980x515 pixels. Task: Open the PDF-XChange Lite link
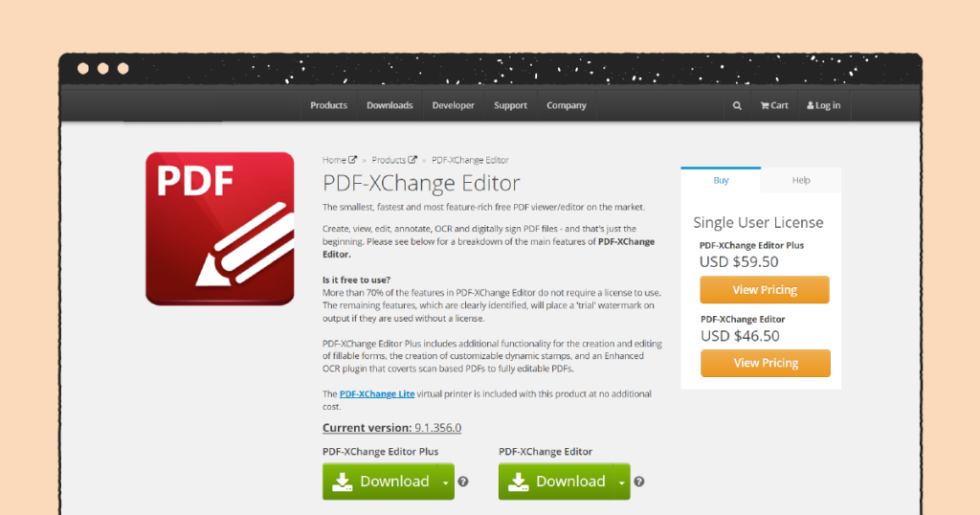[x=377, y=393]
